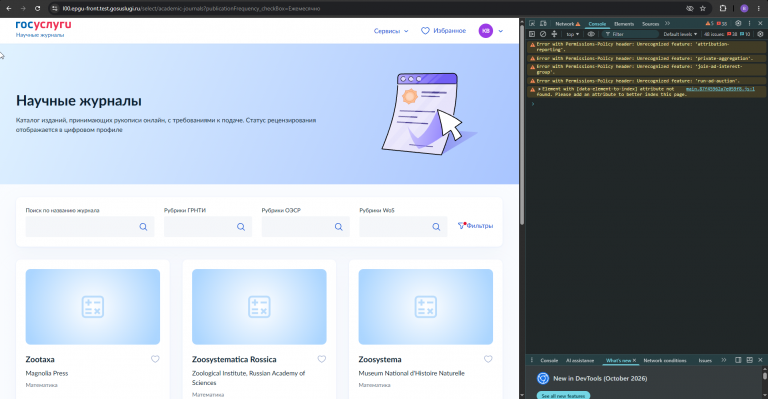Switch drawer to Issues tab
Viewport: 768px width, 399px height.
tap(705, 360)
